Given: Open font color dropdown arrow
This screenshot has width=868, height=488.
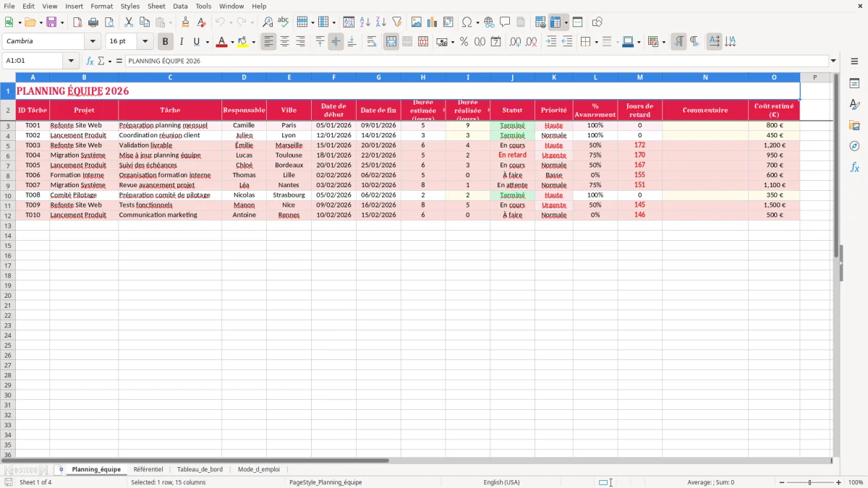Looking at the screenshot, I should pos(231,42).
